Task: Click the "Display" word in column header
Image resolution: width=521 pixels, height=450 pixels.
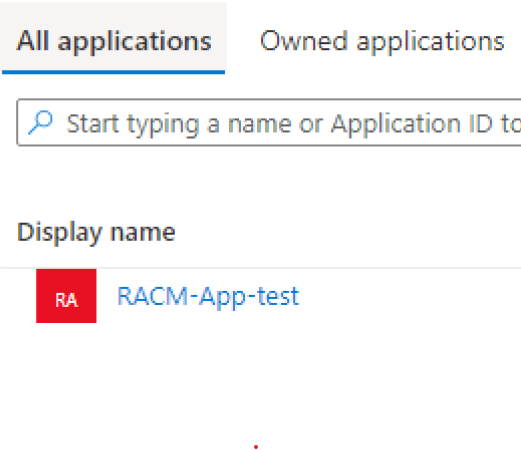Action: tap(59, 232)
